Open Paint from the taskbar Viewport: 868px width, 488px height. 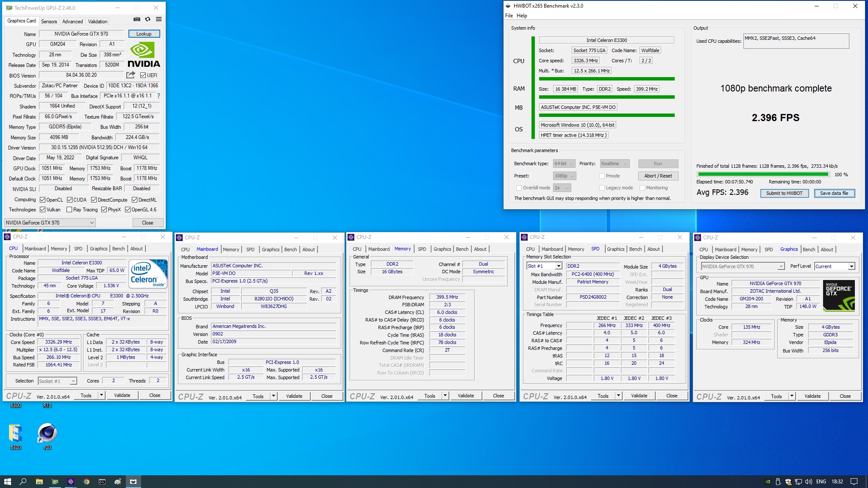[118, 482]
